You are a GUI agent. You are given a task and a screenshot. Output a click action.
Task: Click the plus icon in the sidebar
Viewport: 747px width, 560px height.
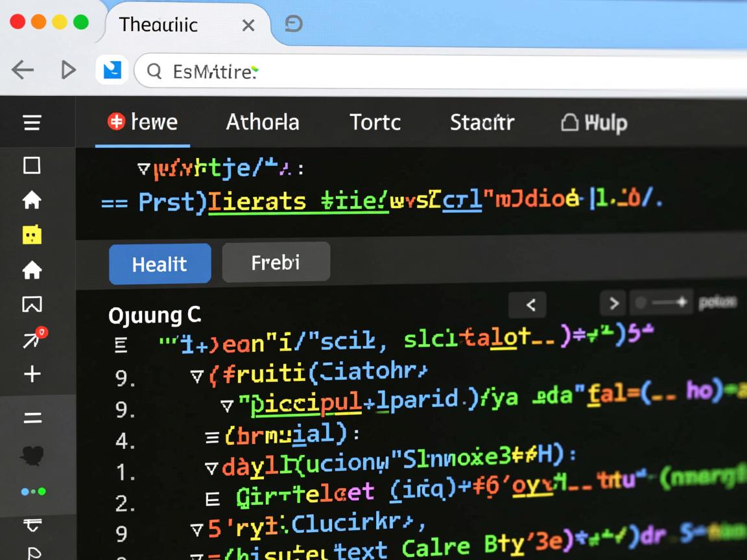tap(32, 374)
